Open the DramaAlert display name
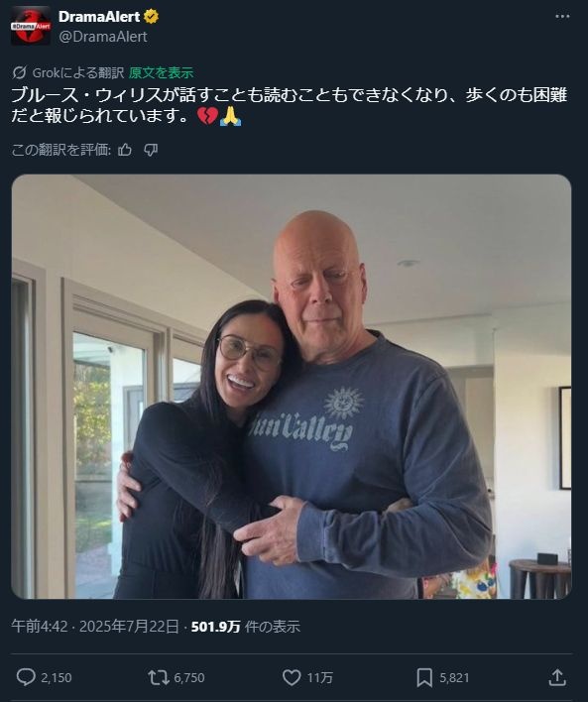This screenshot has width=588, height=702. click(99, 17)
